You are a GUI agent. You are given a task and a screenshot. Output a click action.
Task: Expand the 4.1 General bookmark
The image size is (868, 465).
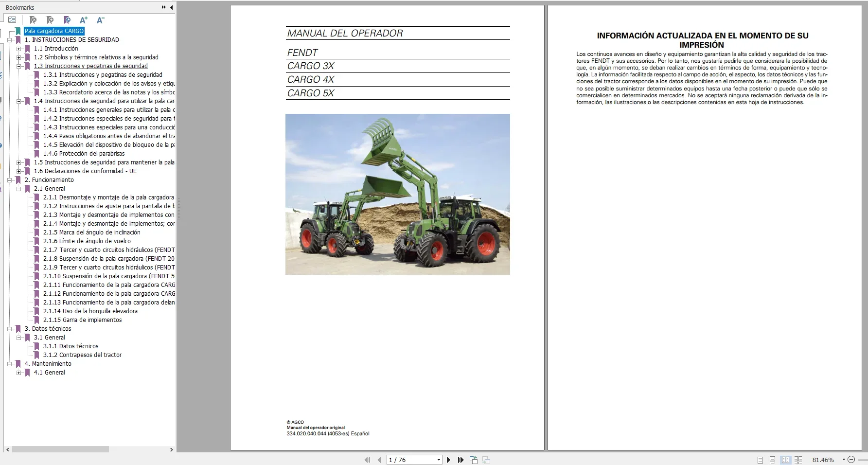point(18,372)
